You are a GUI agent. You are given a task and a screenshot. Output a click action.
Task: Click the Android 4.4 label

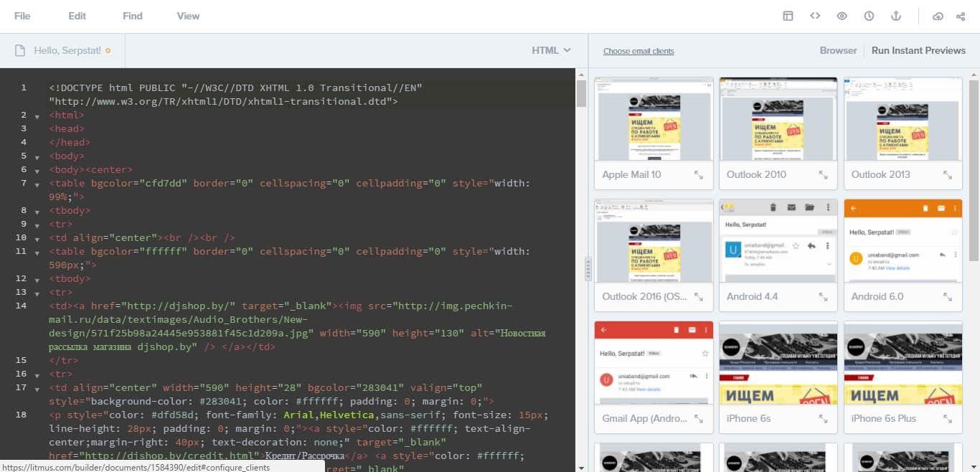(752, 296)
